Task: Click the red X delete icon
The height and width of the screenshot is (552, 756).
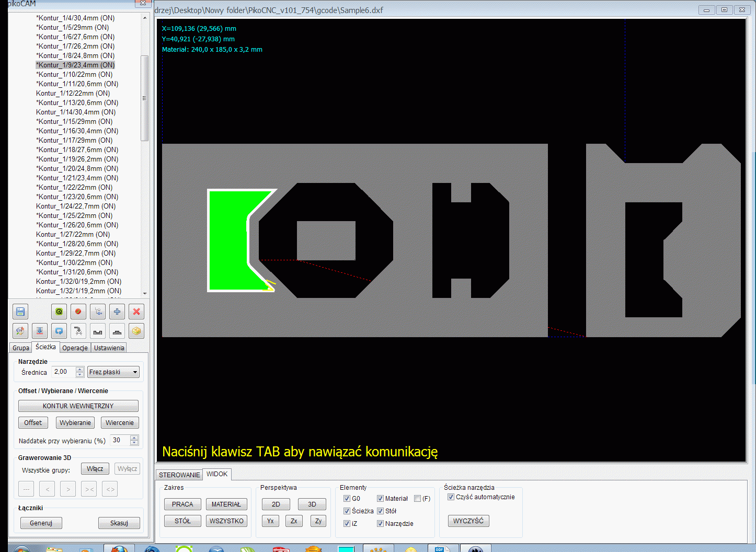Action: point(136,312)
